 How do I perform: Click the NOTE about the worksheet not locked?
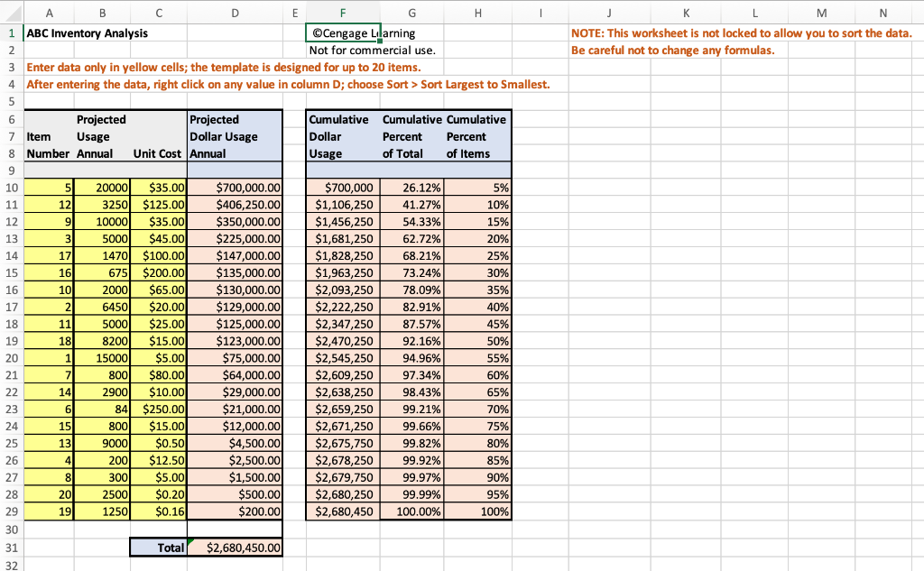click(742, 33)
